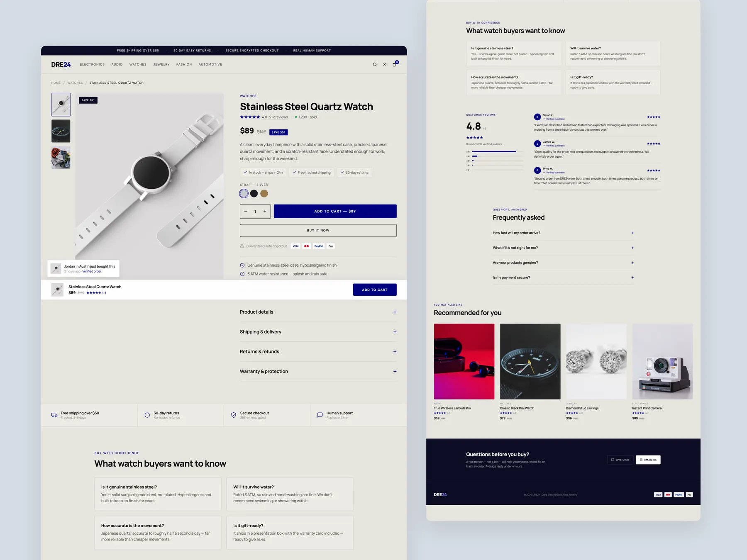
Task: Click the DRE24 logo in header
Action: tap(61, 65)
